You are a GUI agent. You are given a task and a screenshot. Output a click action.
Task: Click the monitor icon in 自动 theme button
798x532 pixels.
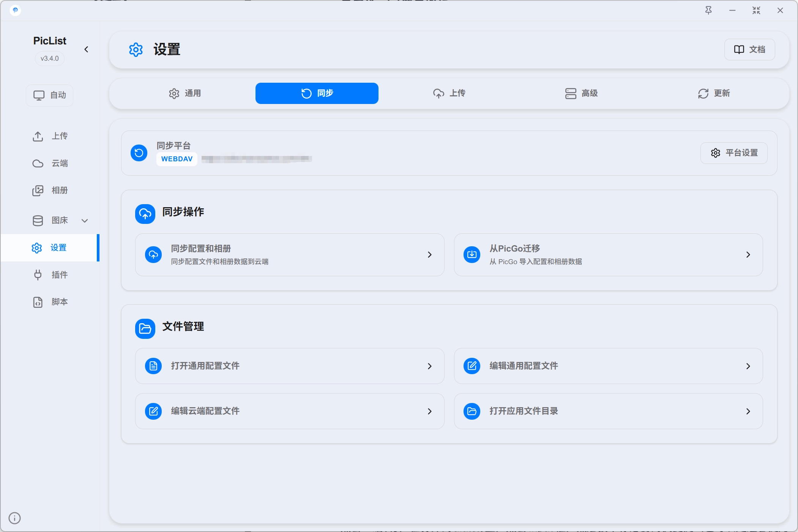tap(39, 95)
